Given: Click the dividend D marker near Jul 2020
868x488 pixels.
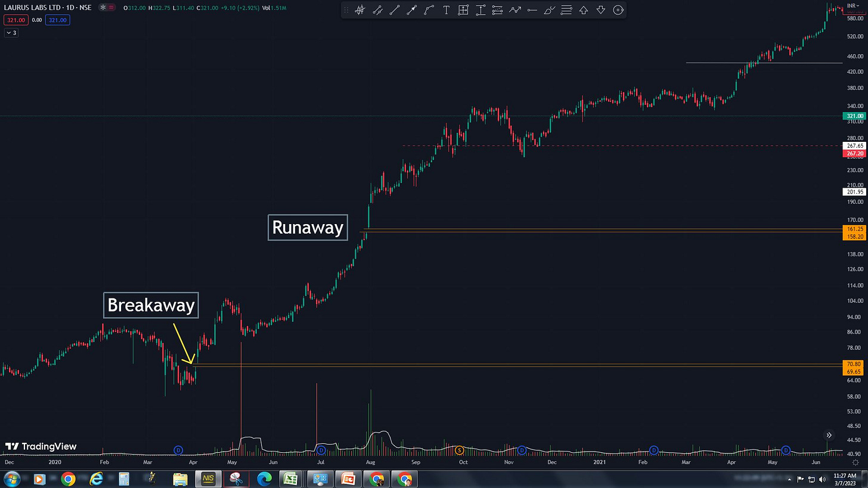Looking at the screenshot, I should click(x=321, y=450).
